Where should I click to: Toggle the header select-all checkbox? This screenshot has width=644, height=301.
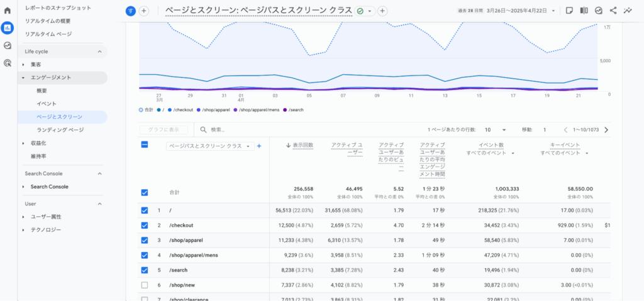[x=145, y=145]
